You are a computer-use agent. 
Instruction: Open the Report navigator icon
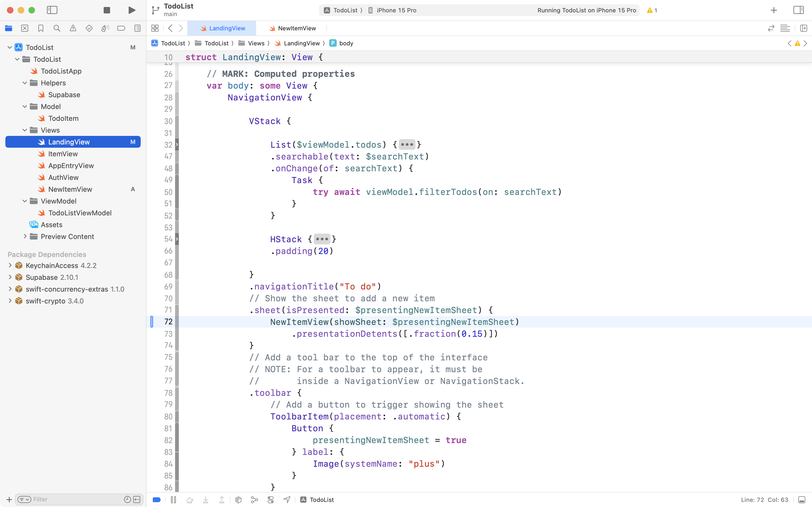click(137, 28)
